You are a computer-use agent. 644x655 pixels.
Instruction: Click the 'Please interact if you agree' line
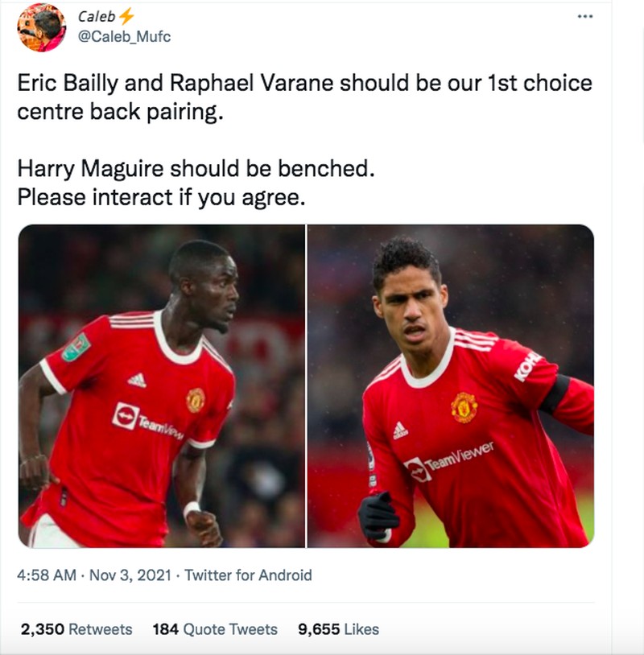point(161,196)
